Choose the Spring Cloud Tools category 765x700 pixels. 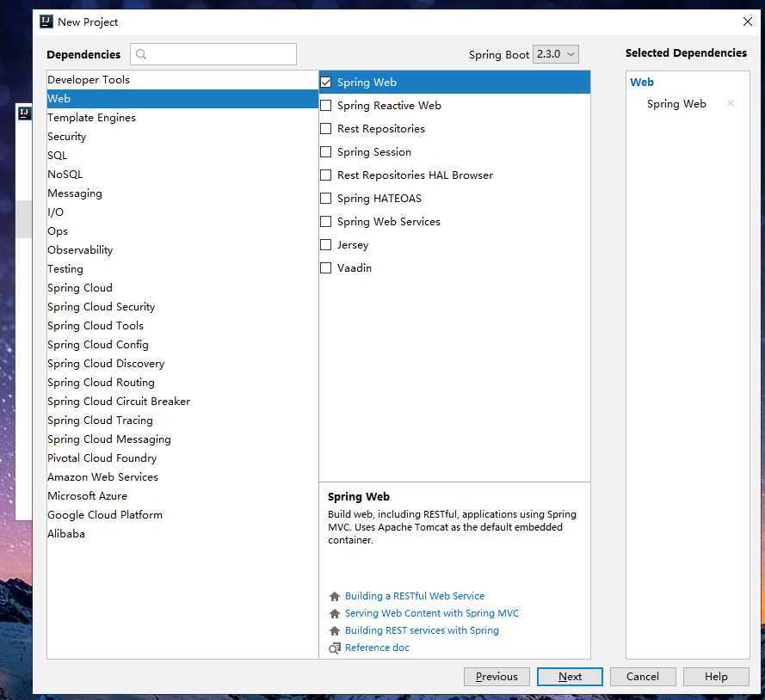(x=182, y=326)
